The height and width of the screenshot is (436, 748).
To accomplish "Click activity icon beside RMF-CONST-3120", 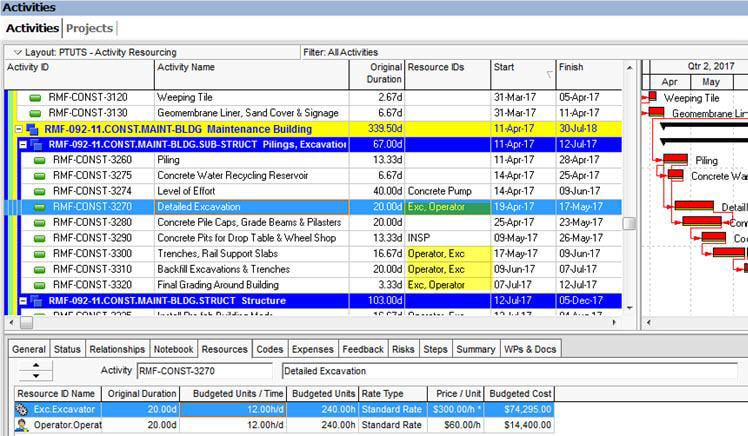I will coord(36,98).
